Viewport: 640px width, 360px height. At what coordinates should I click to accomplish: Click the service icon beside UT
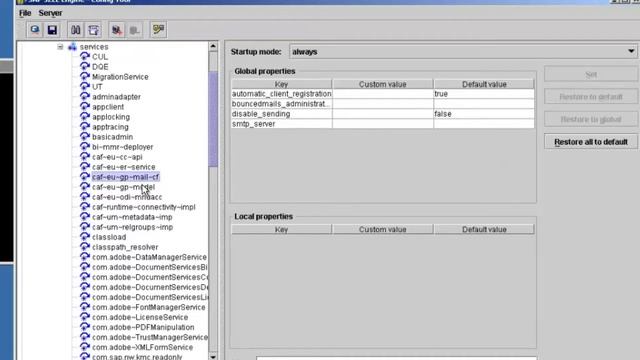(x=84, y=86)
